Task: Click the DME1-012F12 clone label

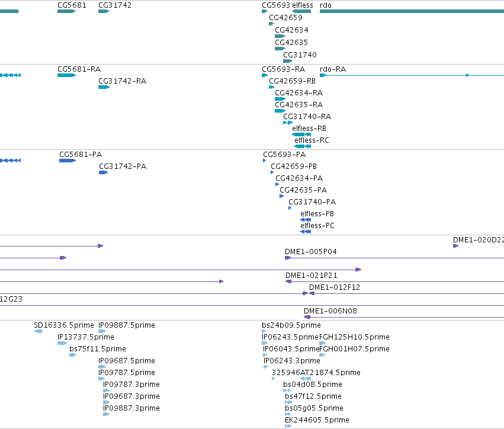Action: point(334,287)
